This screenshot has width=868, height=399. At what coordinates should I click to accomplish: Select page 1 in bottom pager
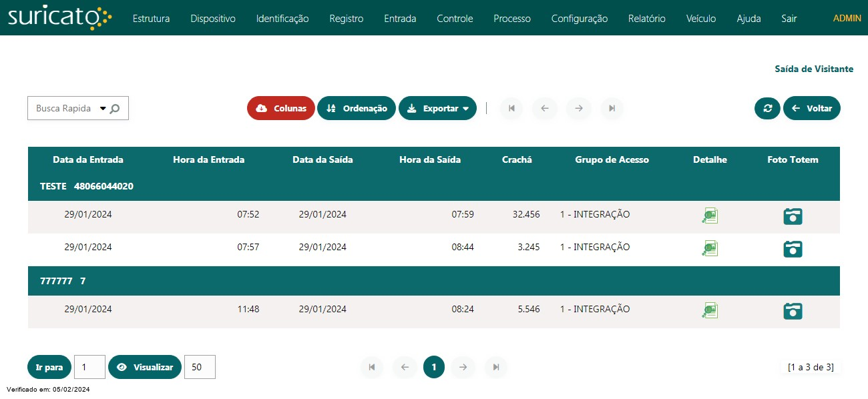pos(434,367)
